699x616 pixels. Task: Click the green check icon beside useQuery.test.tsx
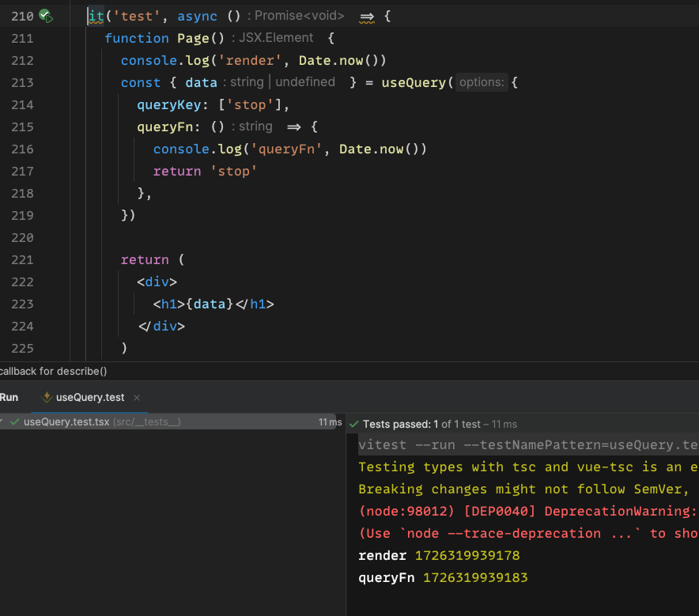coord(15,421)
